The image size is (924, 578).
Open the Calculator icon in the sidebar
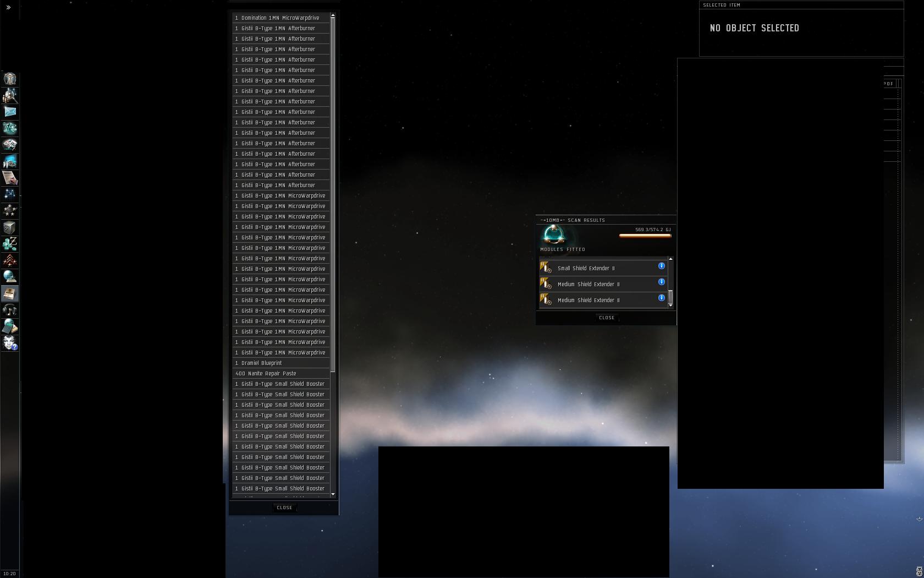click(10, 326)
